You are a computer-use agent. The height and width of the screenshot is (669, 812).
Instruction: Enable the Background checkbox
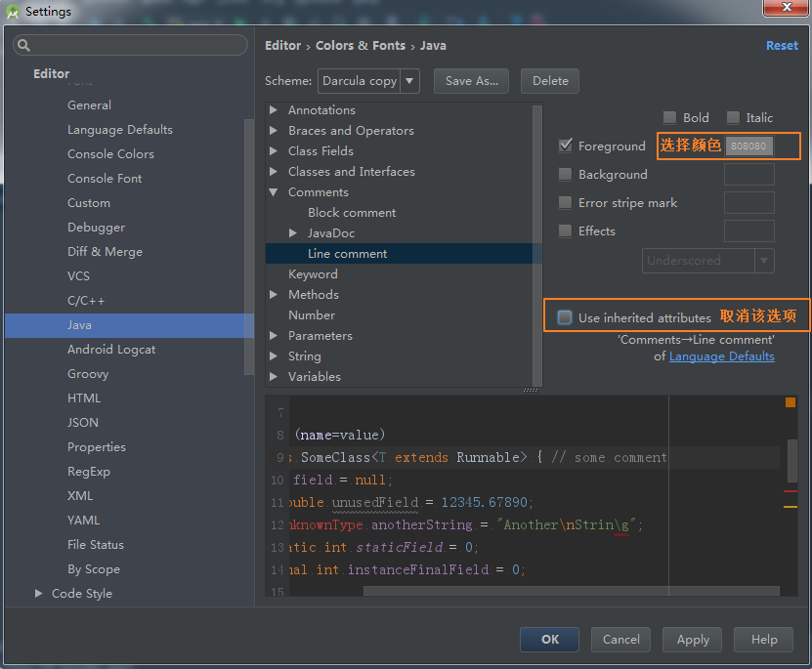pos(565,174)
